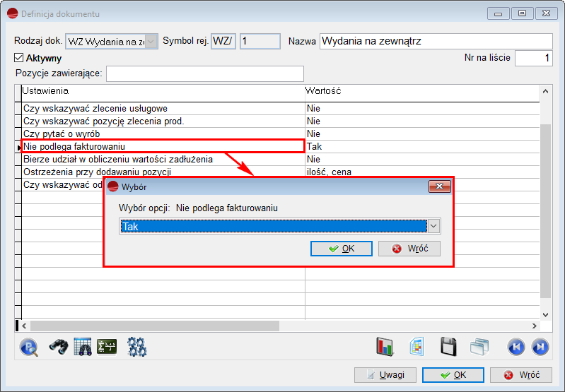The height and width of the screenshot is (392, 565).
Task: Go to the first record arrow icon
Action: (x=516, y=347)
